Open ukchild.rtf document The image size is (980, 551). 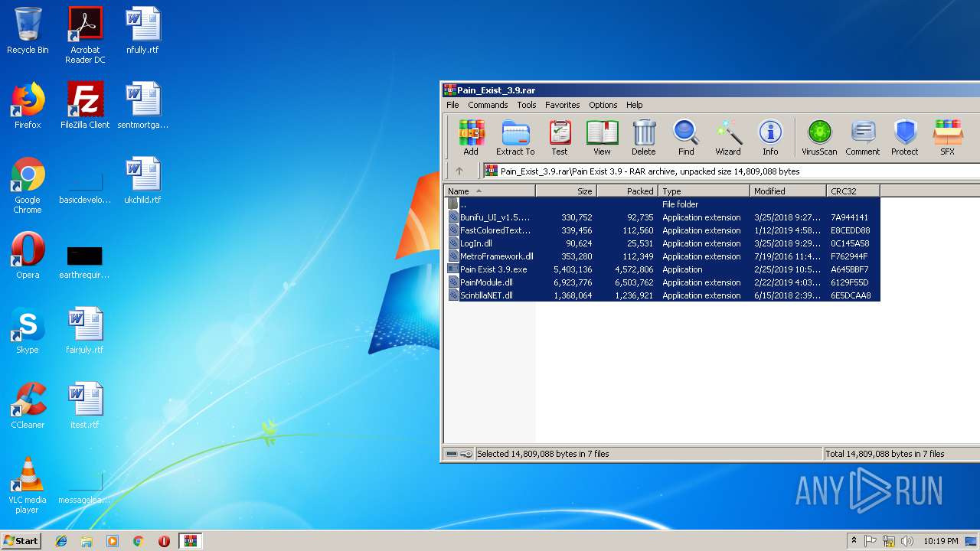click(x=142, y=181)
